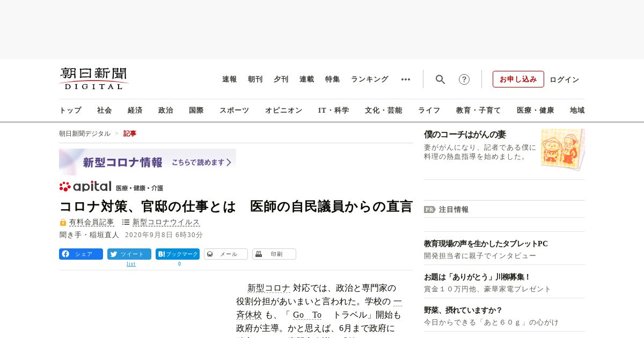This screenshot has width=644, height=338.
Task: Open ランキング in the header navigation
Action: click(370, 79)
